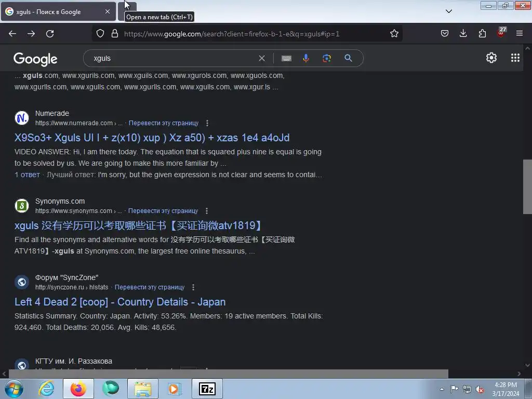Open Windows Explorer folder on taskbar
The width and height of the screenshot is (532, 399).
[142, 389]
